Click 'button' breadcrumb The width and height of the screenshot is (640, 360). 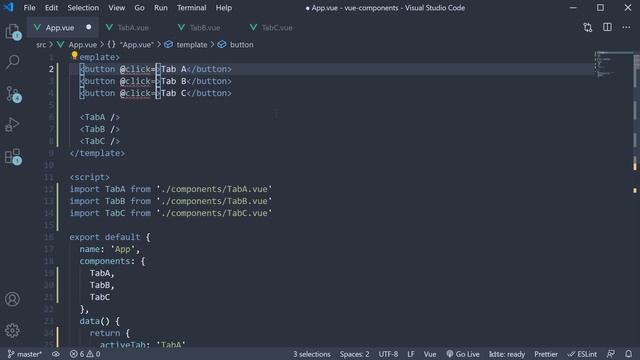(242, 44)
